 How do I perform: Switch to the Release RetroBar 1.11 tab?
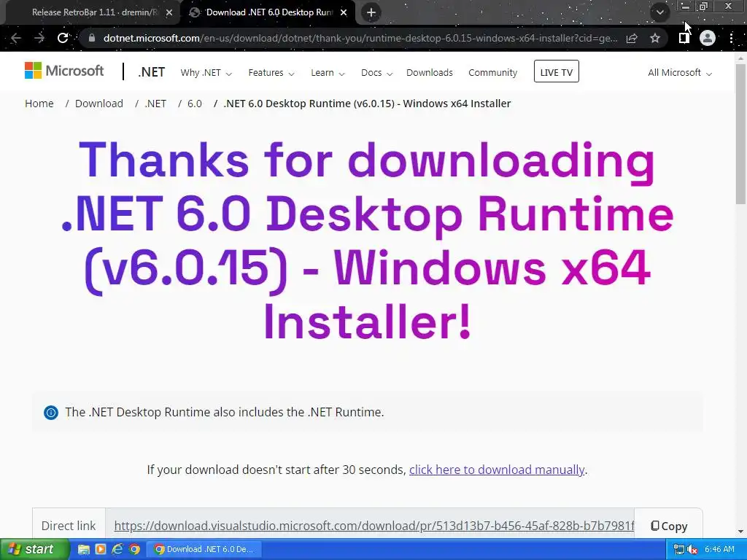(x=94, y=12)
